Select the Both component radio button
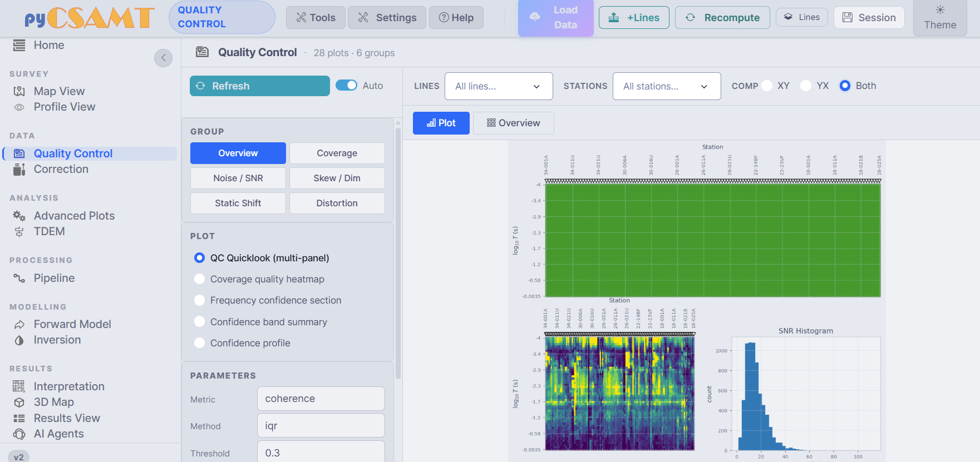The image size is (980, 462). pos(845,86)
